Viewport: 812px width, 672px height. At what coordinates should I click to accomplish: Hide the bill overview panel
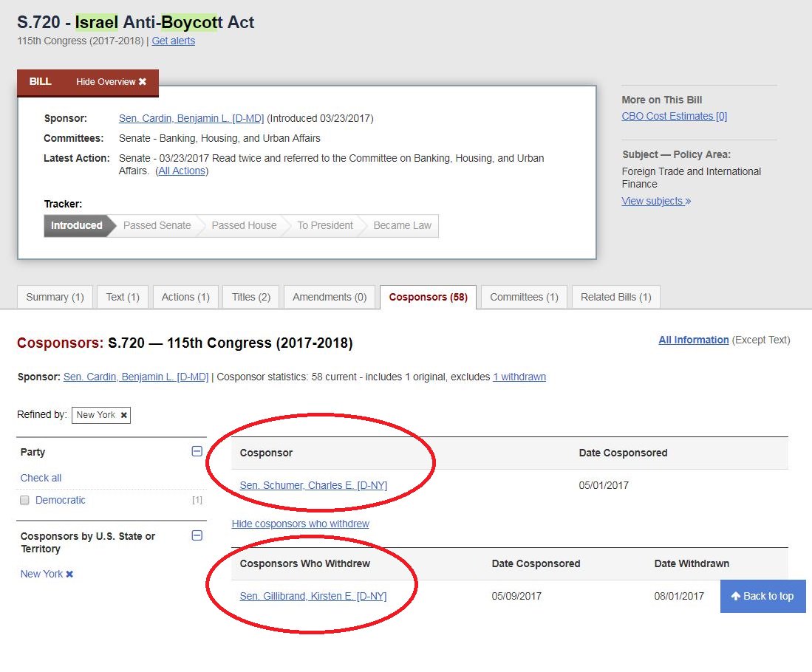[112, 82]
